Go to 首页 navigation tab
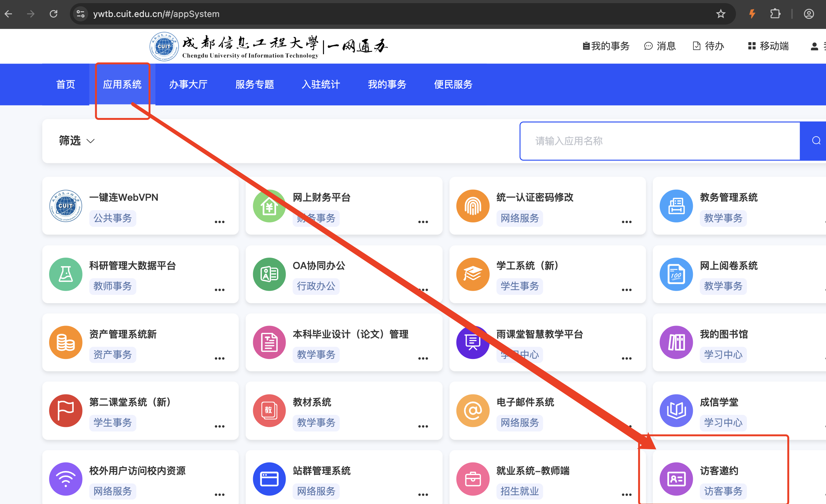This screenshot has height=504, width=826. [x=66, y=84]
